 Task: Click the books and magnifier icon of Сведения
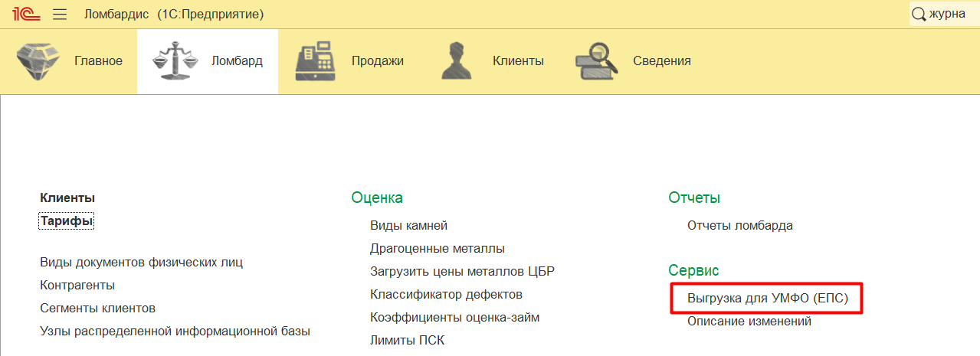(598, 61)
